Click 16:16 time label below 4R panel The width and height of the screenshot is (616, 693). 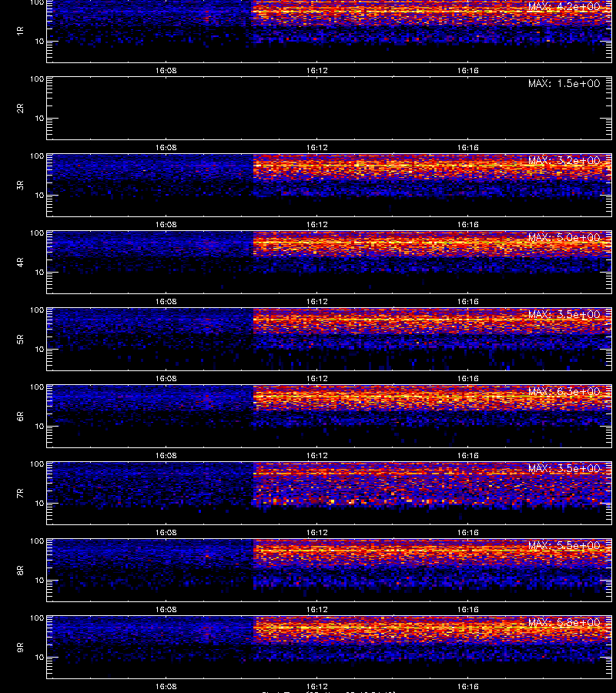pyautogui.click(x=468, y=301)
